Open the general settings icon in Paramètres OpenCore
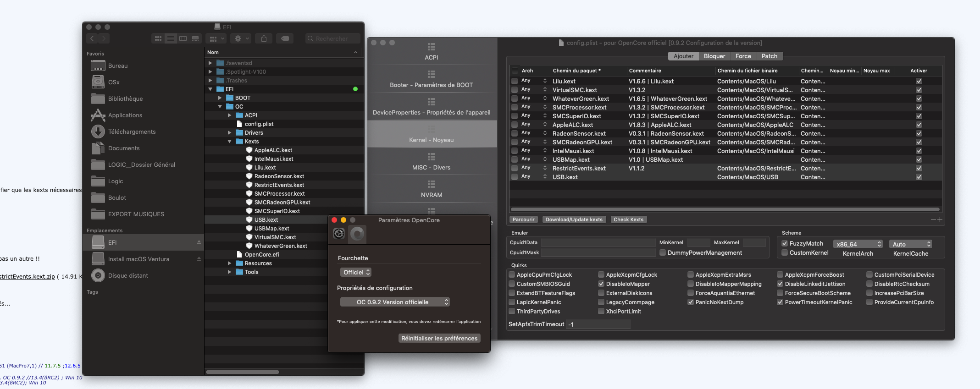The width and height of the screenshot is (980, 389). tap(339, 234)
